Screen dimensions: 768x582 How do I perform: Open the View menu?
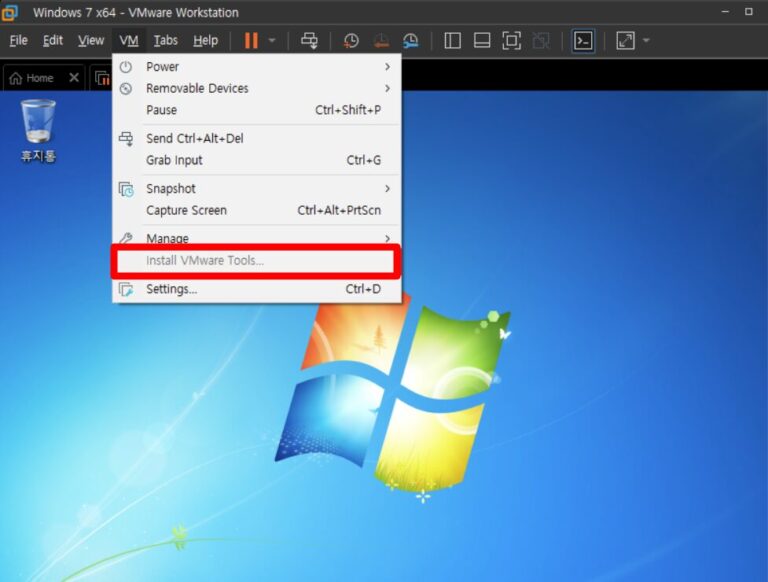(91, 41)
